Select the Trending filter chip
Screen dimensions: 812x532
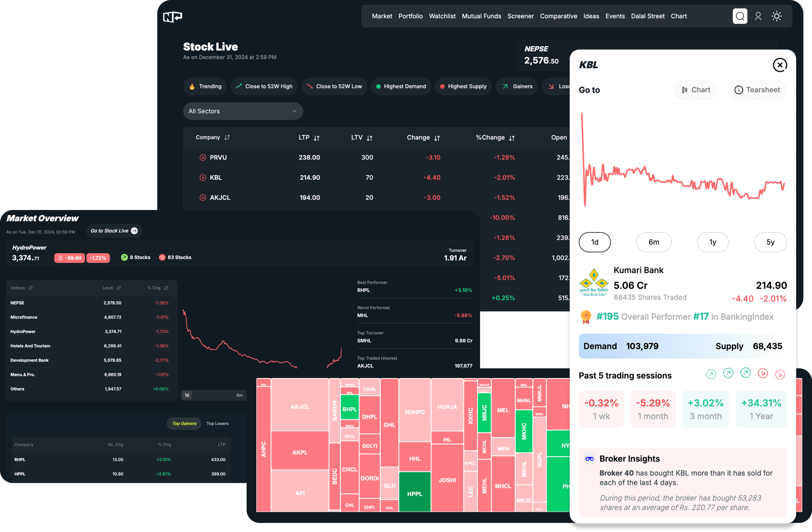click(205, 86)
